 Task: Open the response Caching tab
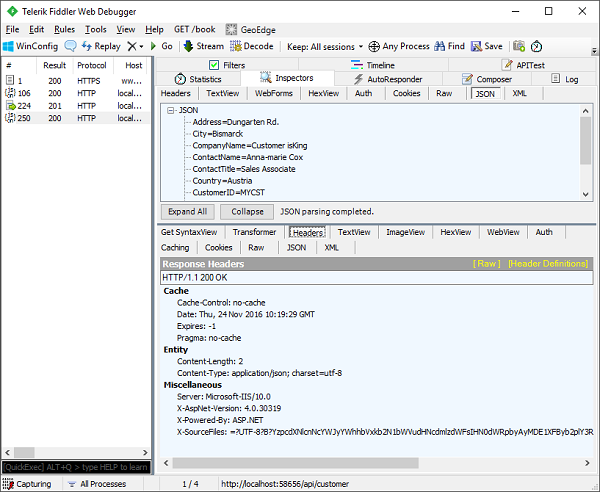(175, 248)
